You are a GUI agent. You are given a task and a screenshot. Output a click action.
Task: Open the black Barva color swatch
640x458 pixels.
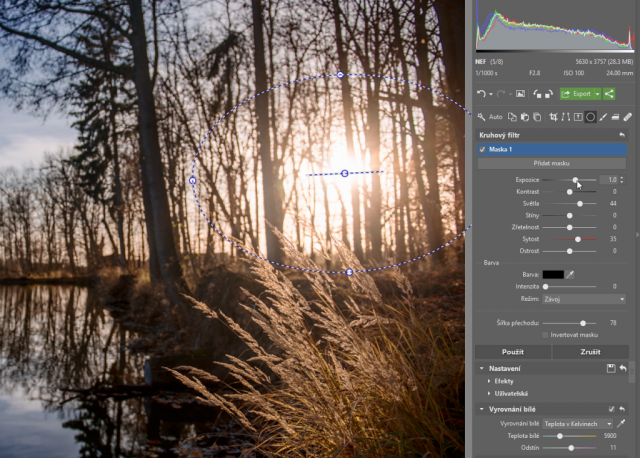tap(553, 275)
